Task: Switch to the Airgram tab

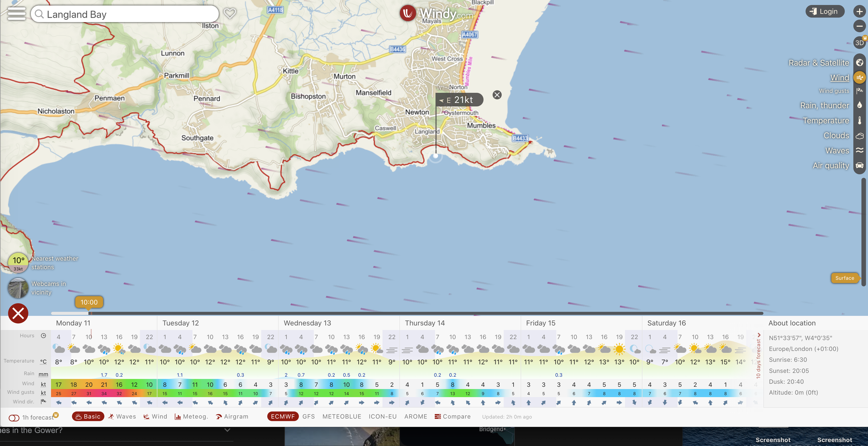Action: click(232, 417)
